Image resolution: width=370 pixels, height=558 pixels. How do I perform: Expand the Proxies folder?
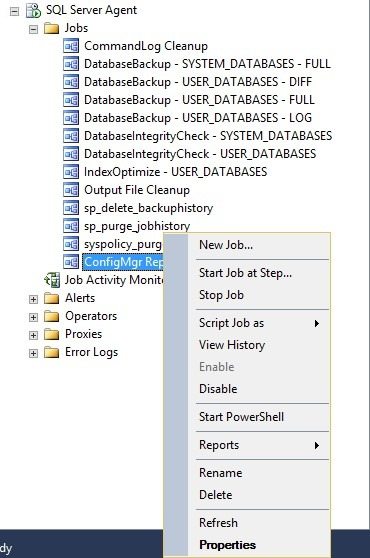(33, 335)
